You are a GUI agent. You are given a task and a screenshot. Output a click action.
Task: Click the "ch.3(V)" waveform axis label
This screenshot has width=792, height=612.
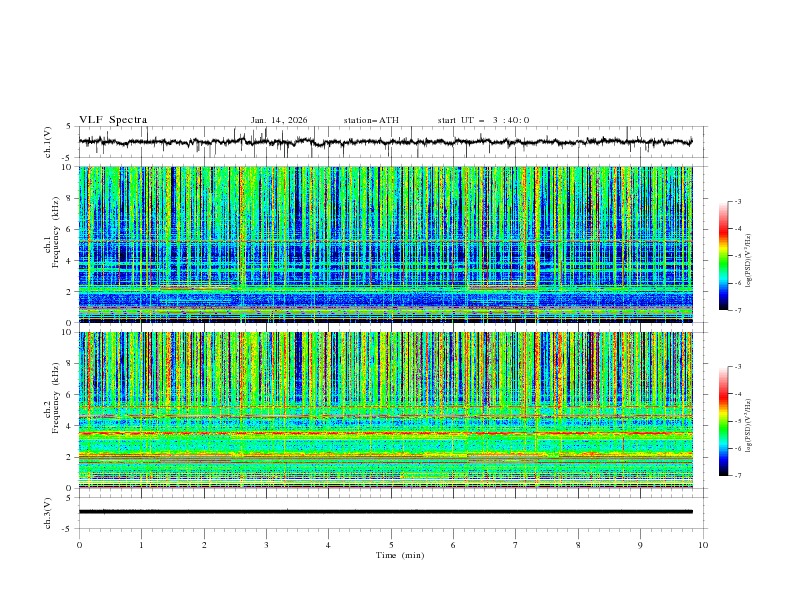click(48, 511)
